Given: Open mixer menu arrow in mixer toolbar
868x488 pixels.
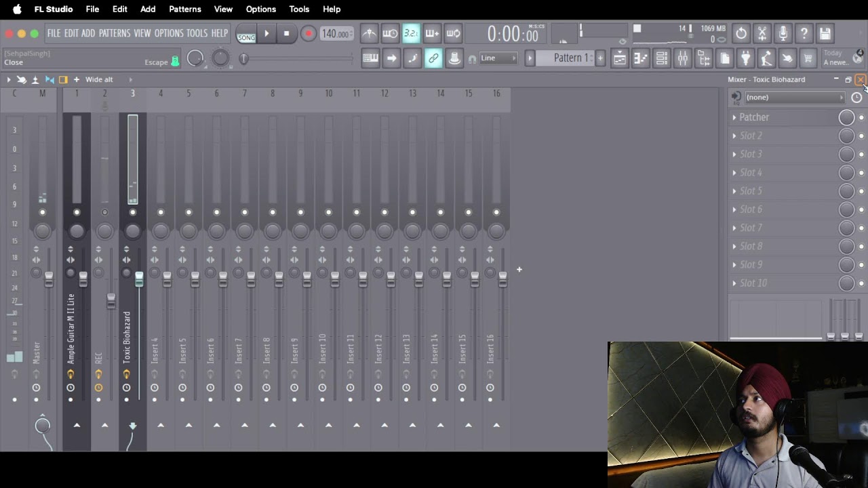Looking at the screenshot, I should tap(9, 79).
